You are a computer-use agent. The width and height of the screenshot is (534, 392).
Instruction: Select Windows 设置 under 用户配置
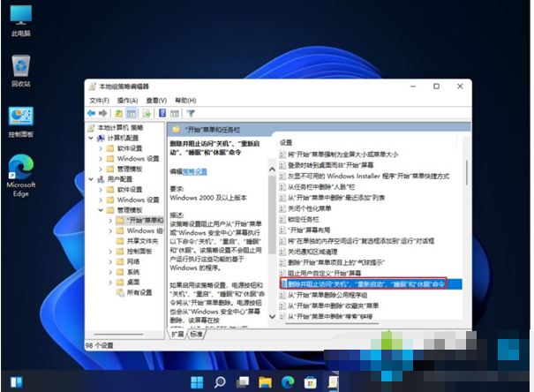(138, 200)
